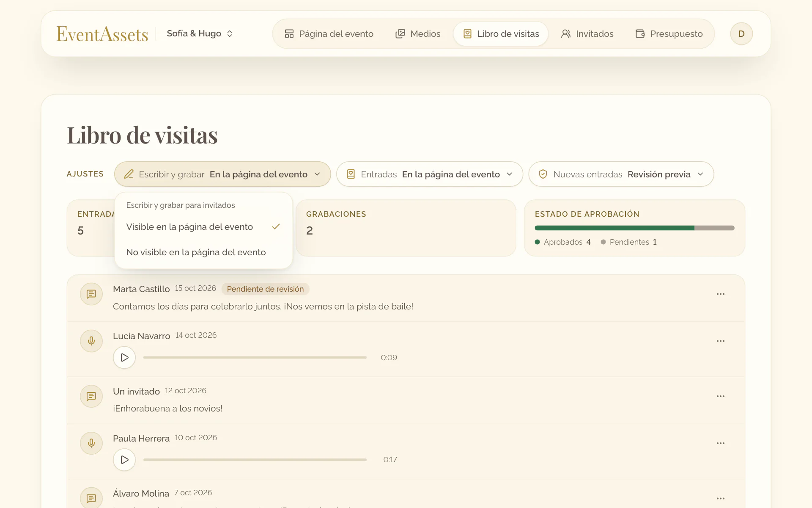
Task: Click the EventAssets logo
Action: tap(102, 34)
